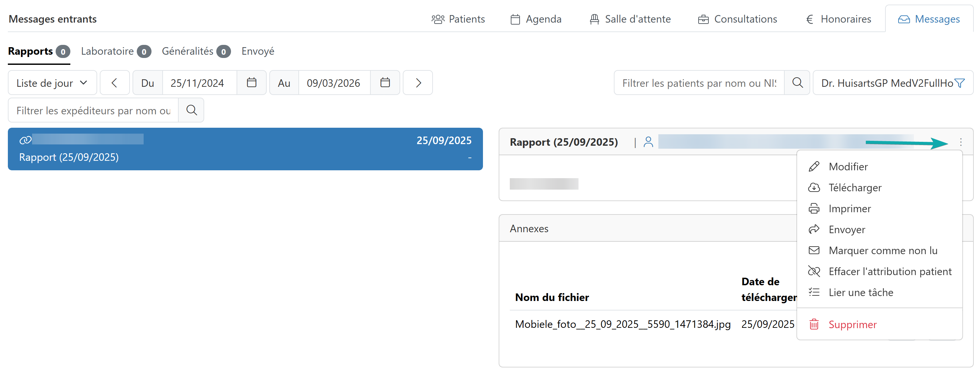Choose Télécharger from the context menu

click(x=854, y=187)
